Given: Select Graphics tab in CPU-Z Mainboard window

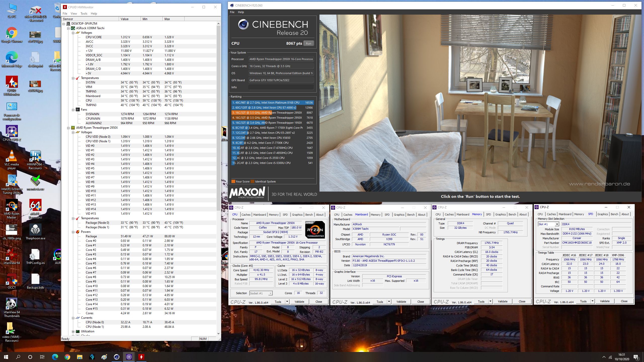Looking at the screenshot, I should pyautogui.click(x=399, y=215).
